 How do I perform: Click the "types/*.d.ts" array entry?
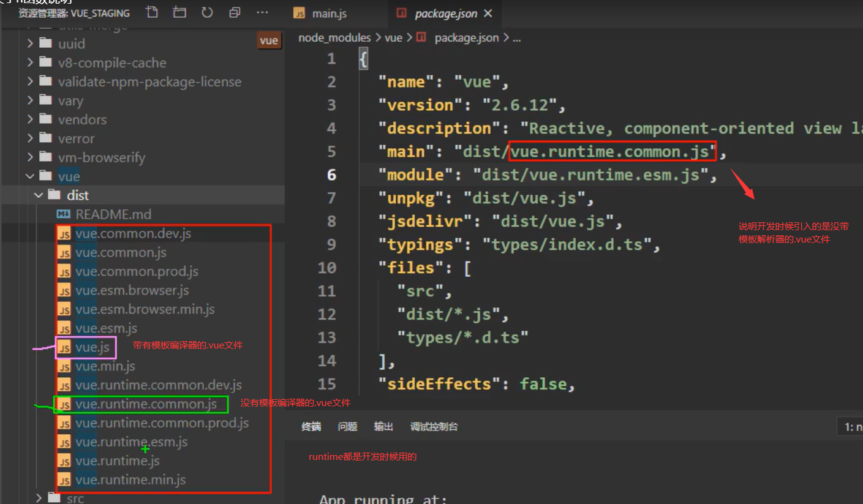[x=462, y=338]
